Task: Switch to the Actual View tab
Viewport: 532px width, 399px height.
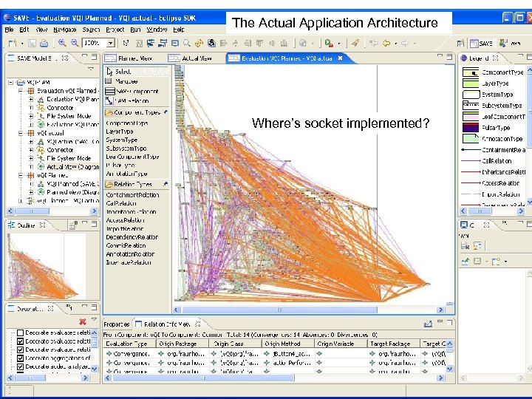Action: (191, 58)
